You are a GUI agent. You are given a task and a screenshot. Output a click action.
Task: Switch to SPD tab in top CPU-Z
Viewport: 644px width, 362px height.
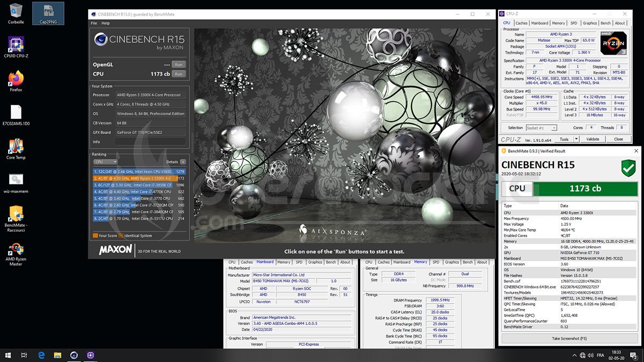tap(574, 23)
